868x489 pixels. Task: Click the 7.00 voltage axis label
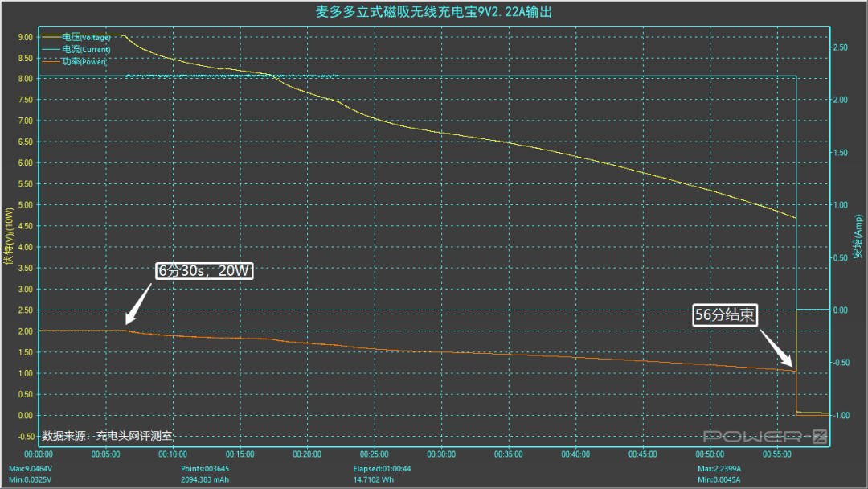26,121
